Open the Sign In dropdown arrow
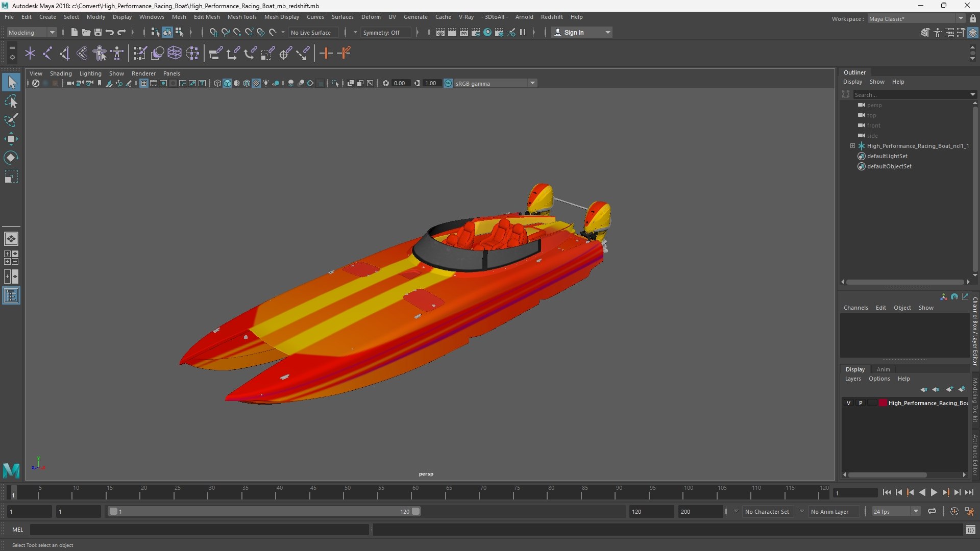The width and height of the screenshot is (980, 551). click(x=607, y=32)
